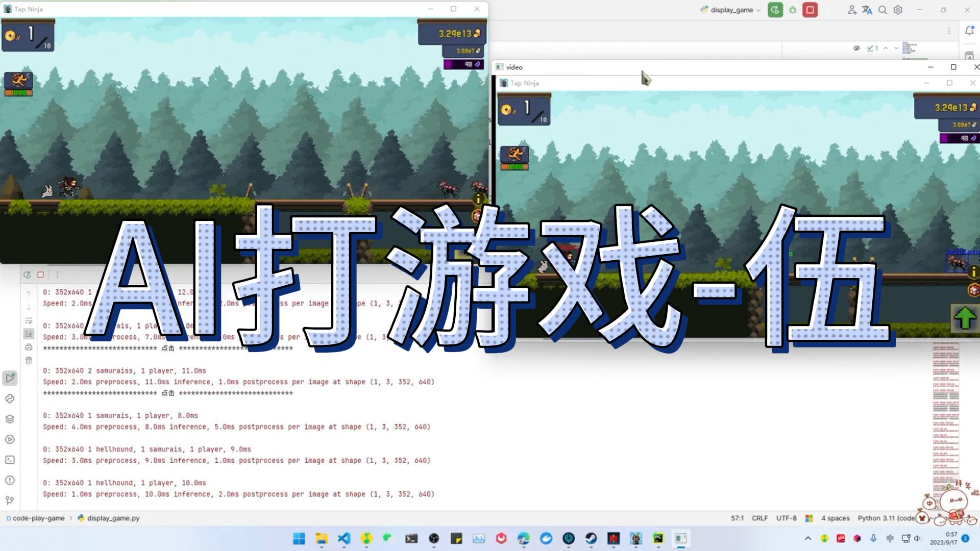Open the Version Control (Git) tool window
Screen dimensions: 980x551
pos(10,500)
